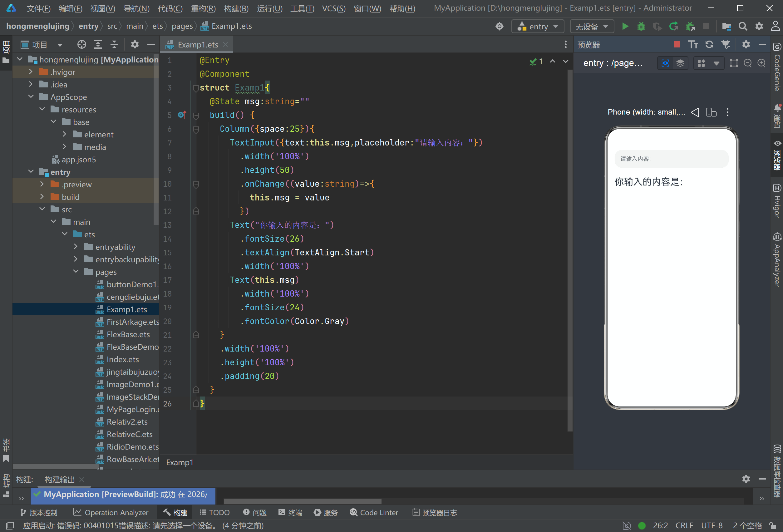Open the entry run configuration dropdown

pyautogui.click(x=538, y=26)
